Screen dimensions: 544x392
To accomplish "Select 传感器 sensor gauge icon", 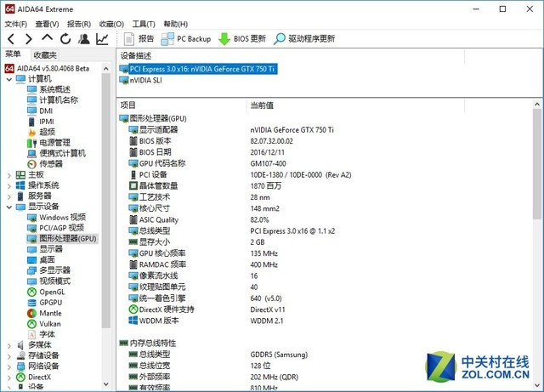I will [45, 164].
